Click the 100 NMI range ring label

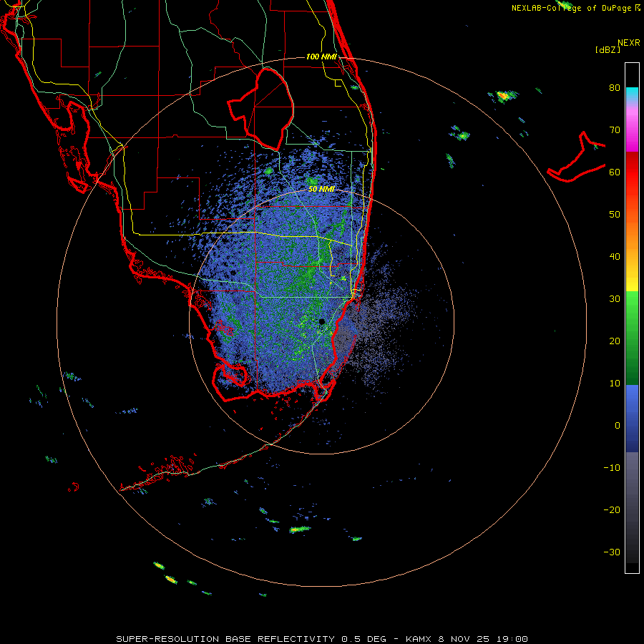click(321, 57)
